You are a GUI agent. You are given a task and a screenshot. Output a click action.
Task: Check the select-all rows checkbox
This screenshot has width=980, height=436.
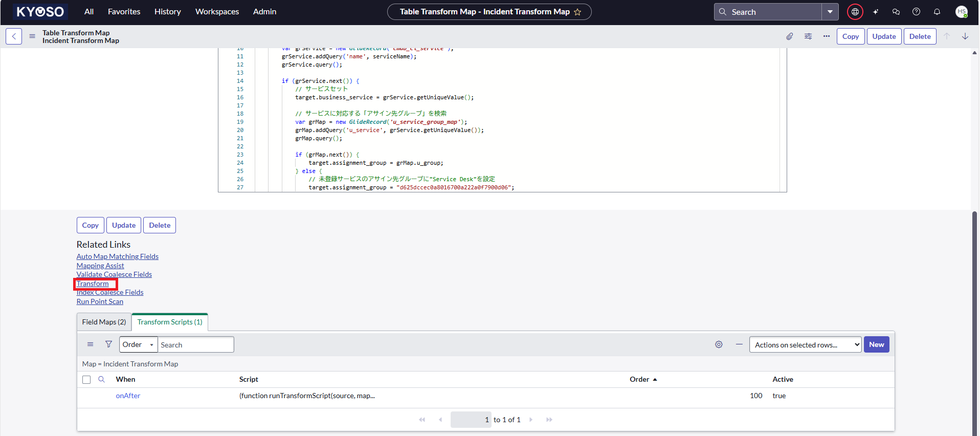[86, 380]
